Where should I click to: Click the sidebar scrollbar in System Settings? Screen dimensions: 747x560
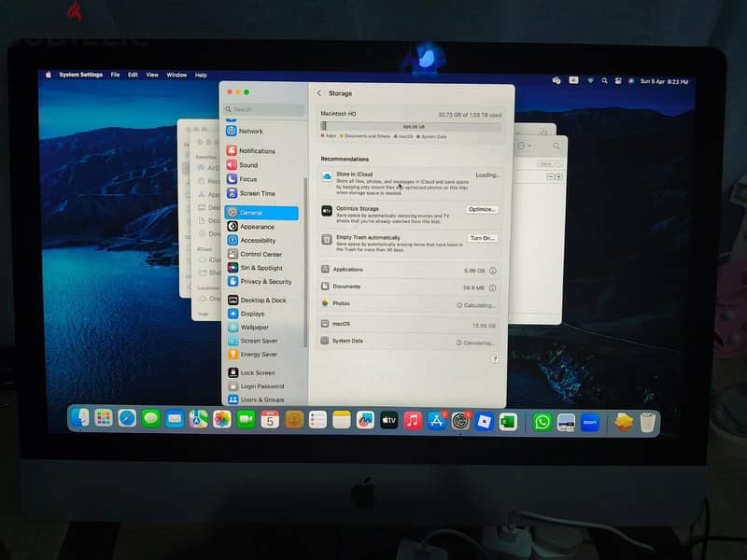pyautogui.click(x=305, y=262)
